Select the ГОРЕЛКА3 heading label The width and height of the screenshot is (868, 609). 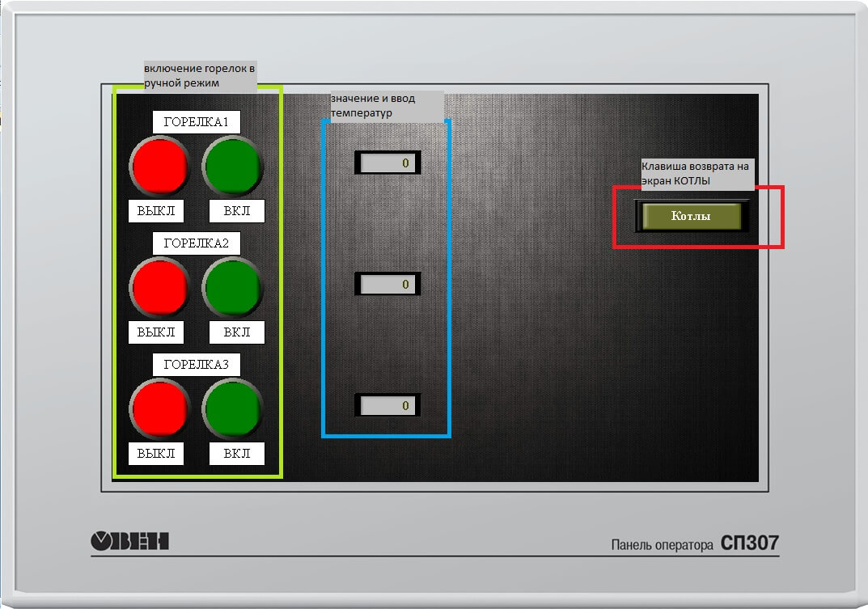[197, 365]
